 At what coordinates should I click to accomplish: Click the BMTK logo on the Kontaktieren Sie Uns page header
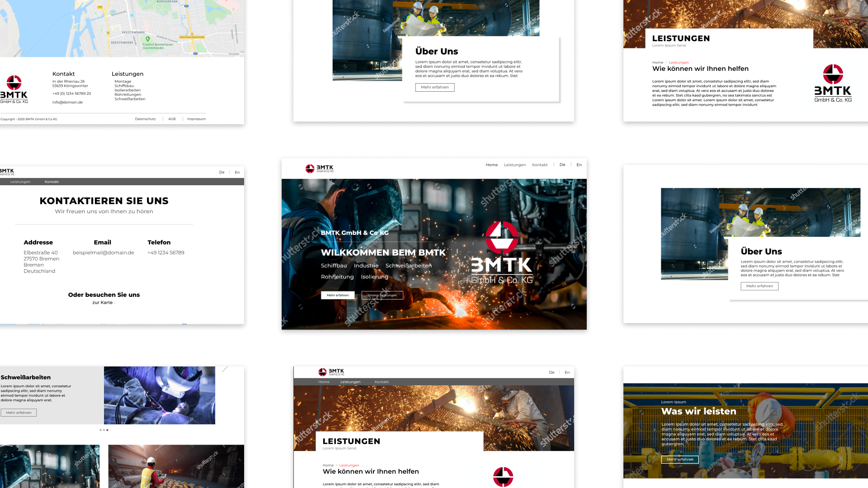pos(7,172)
